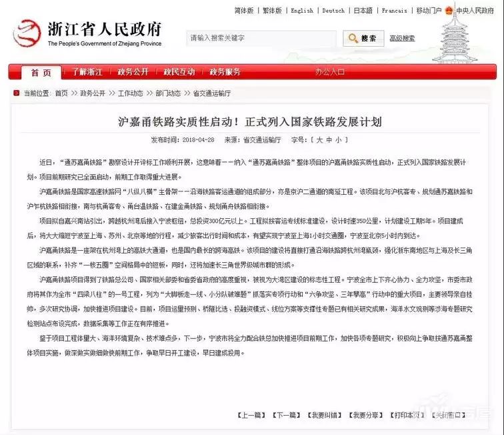Open the 政务服务 menu item
Image resolution: width=504 pixels, height=435 pixels.
tap(225, 72)
